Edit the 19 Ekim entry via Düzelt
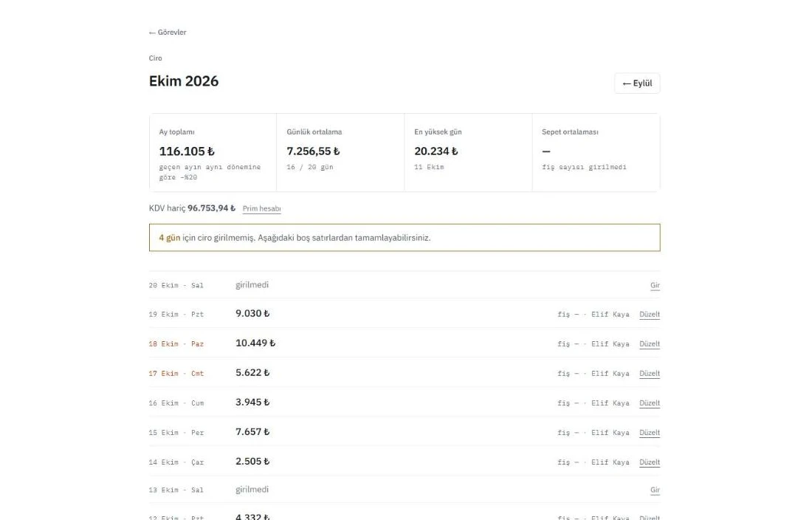The height and width of the screenshot is (520, 812). point(650,315)
